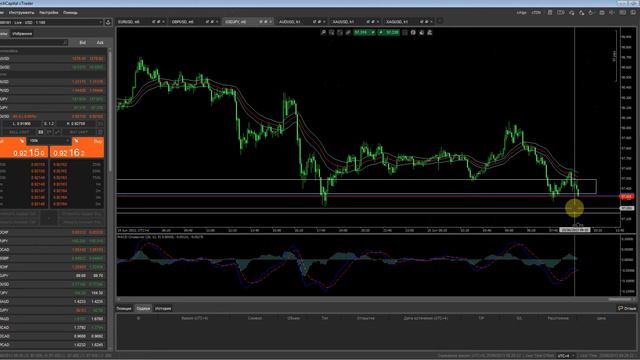Click the symbols list vertical scrollbar

click(x=109, y=110)
